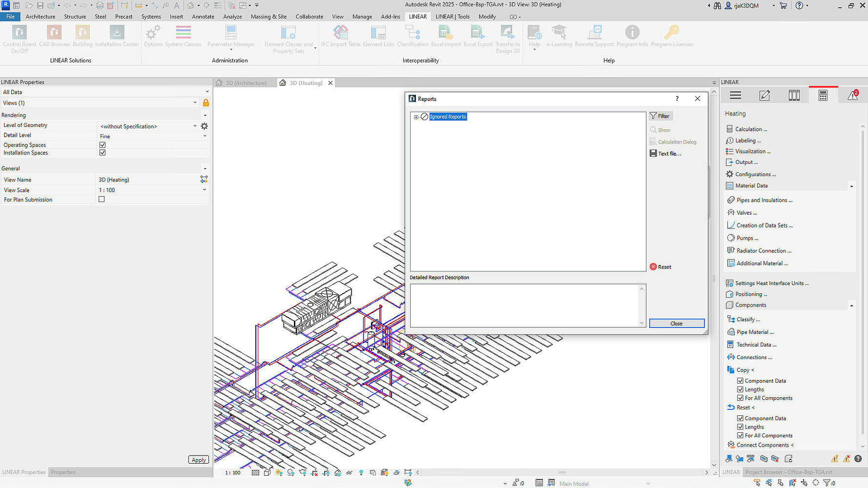Toggle Component Data under Copy
This screenshot has height=488, width=868.
coord(740,381)
